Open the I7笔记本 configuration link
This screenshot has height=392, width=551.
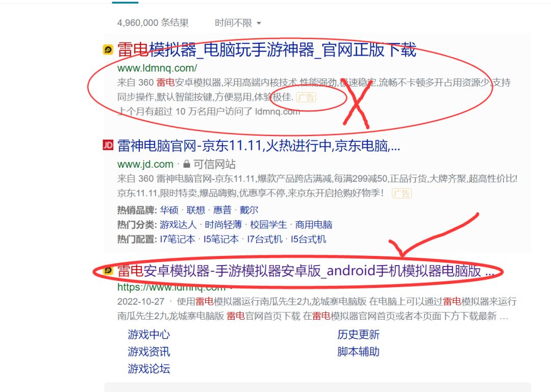click(178, 239)
